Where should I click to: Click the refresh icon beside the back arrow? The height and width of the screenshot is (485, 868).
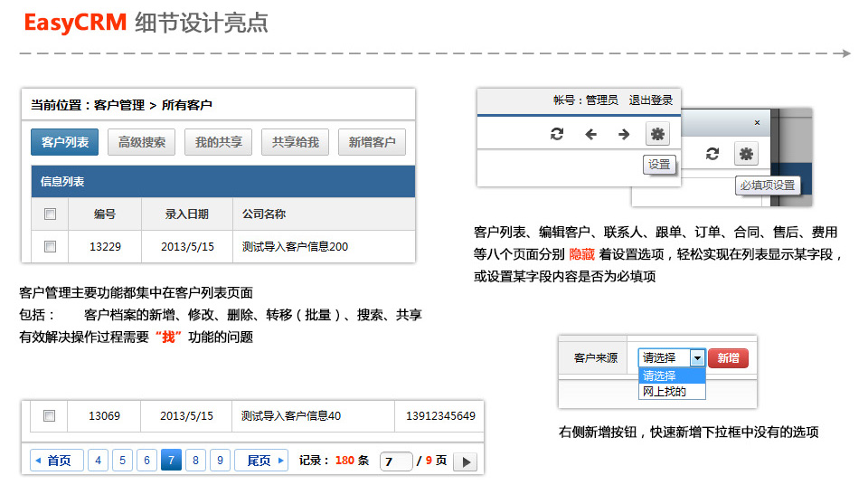[557, 135]
